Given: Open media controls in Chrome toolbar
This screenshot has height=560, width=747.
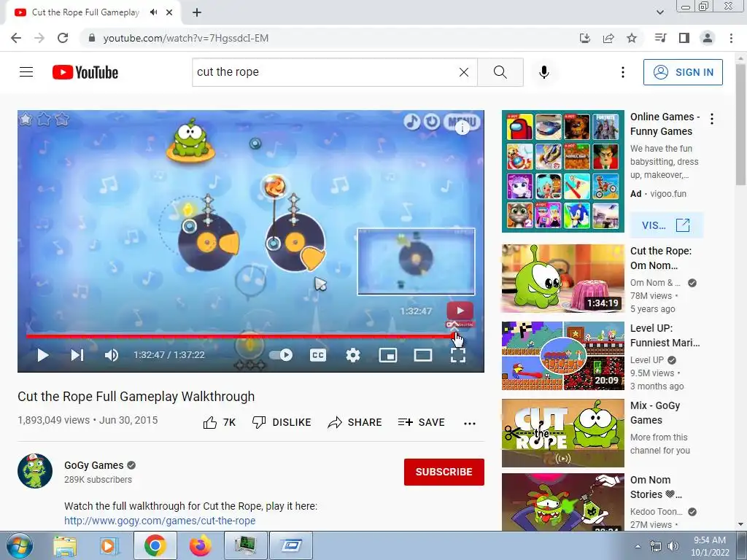Looking at the screenshot, I should [660, 38].
